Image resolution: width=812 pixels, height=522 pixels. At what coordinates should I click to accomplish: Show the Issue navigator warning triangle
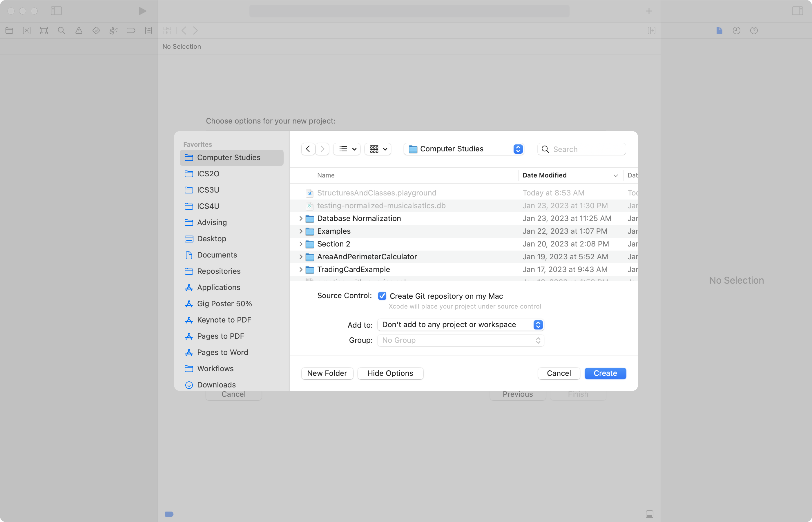click(x=79, y=30)
